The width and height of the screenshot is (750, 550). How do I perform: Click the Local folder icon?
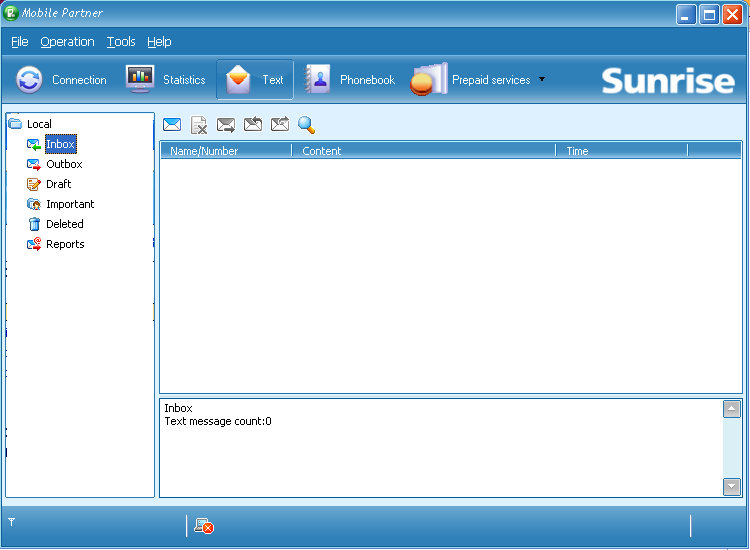click(x=15, y=124)
